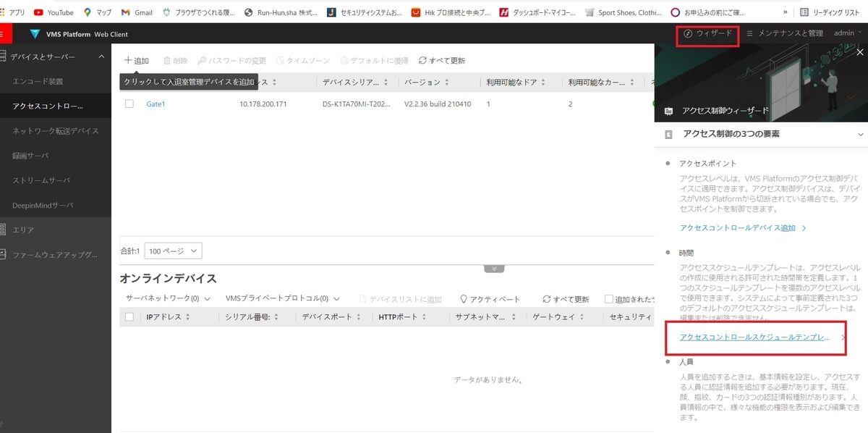Click the アクティベート bulb icon
Viewport: 868px width, 433px height.
click(x=463, y=298)
